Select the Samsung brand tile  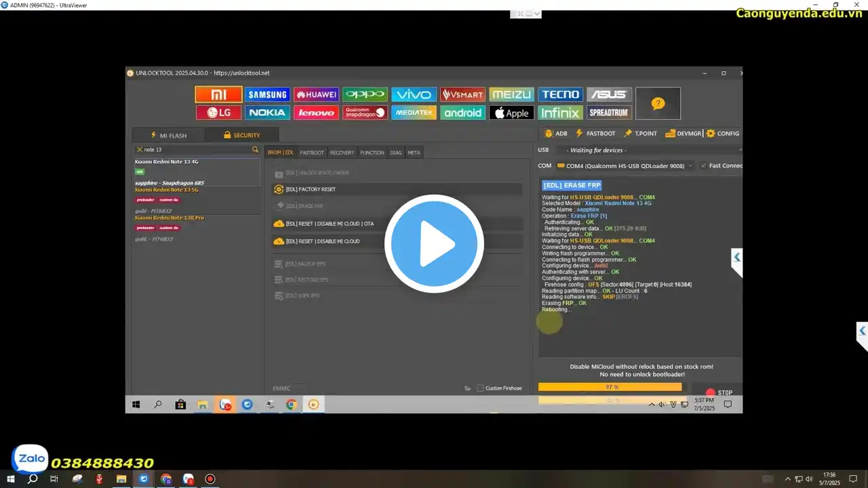pos(267,95)
